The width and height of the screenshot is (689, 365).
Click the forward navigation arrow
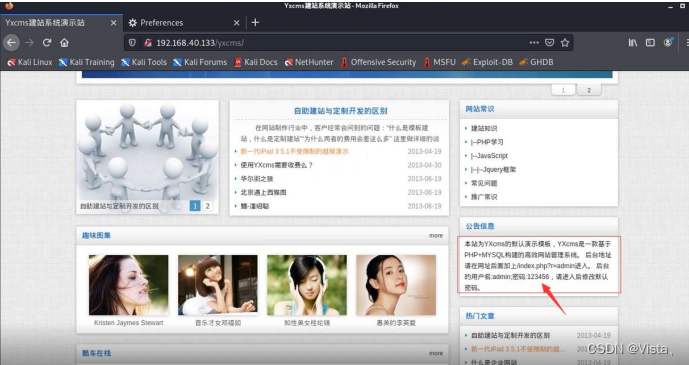tap(29, 43)
